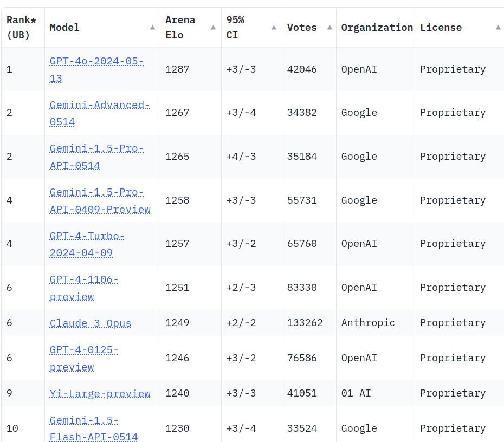Click the License header text
Viewport: 504px width, 442px height.
click(441, 28)
